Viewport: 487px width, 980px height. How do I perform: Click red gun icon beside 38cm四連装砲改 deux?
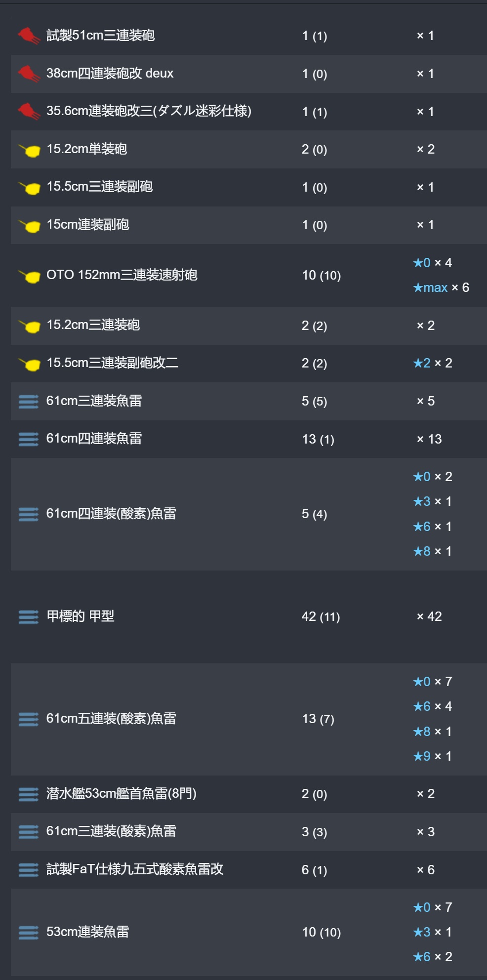[x=29, y=74]
